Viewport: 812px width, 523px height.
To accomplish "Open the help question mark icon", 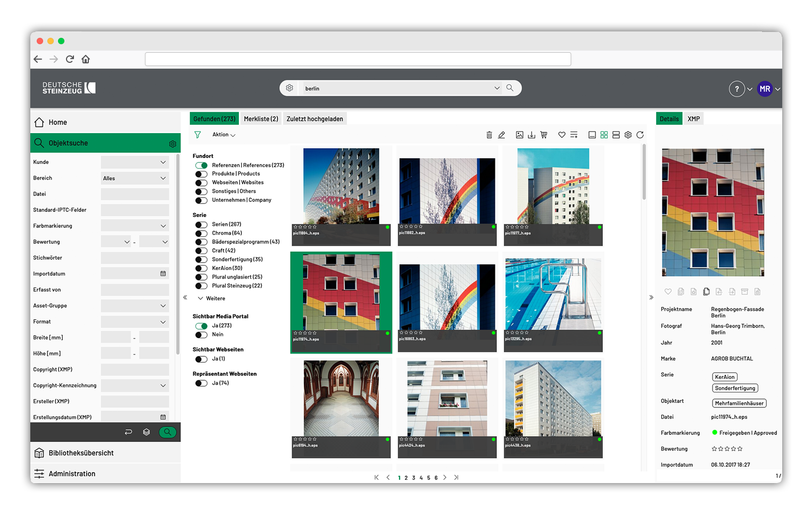I will coord(736,89).
